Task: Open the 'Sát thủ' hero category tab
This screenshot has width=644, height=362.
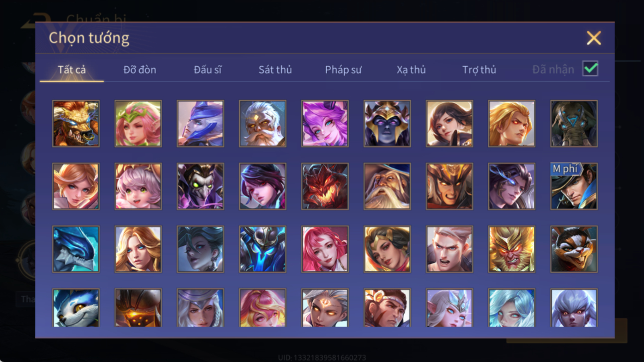Action: [275, 70]
